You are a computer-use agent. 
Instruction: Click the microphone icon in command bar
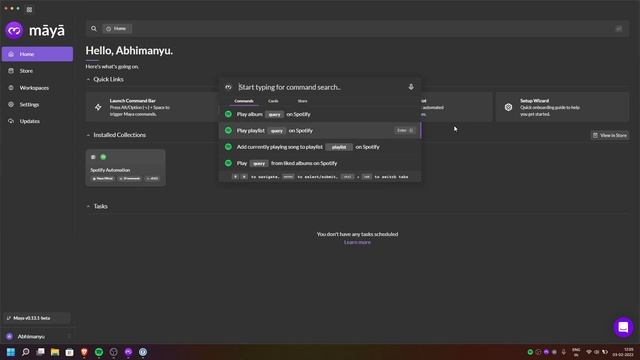(x=411, y=87)
